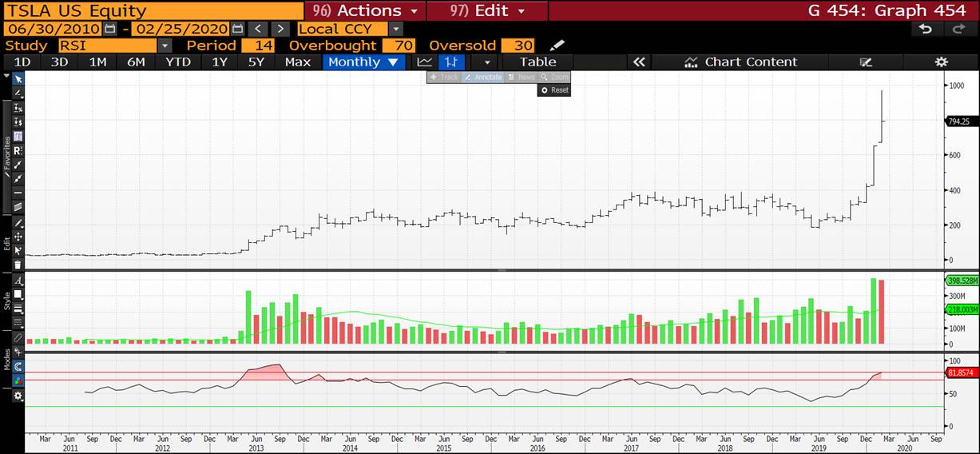980x454 pixels.
Task: Select the 1M range tab
Action: (97, 62)
